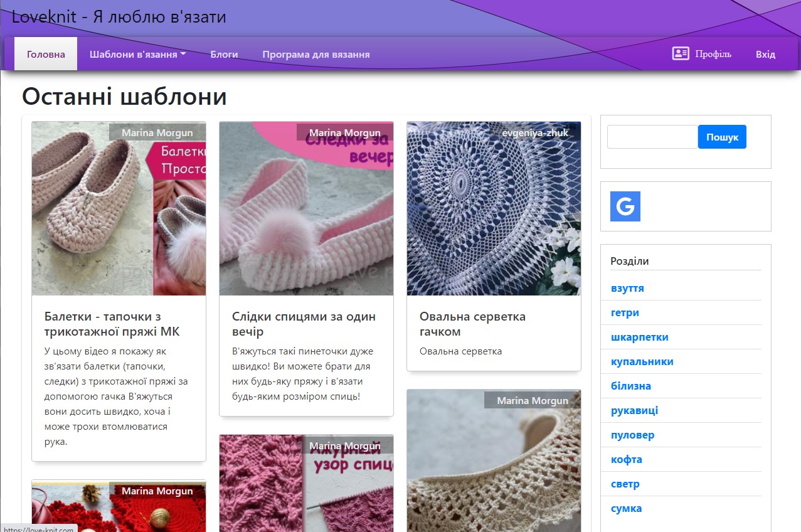801x532 pixels.
Task: Open the гетри section link
Action: [x=625, y=312]
